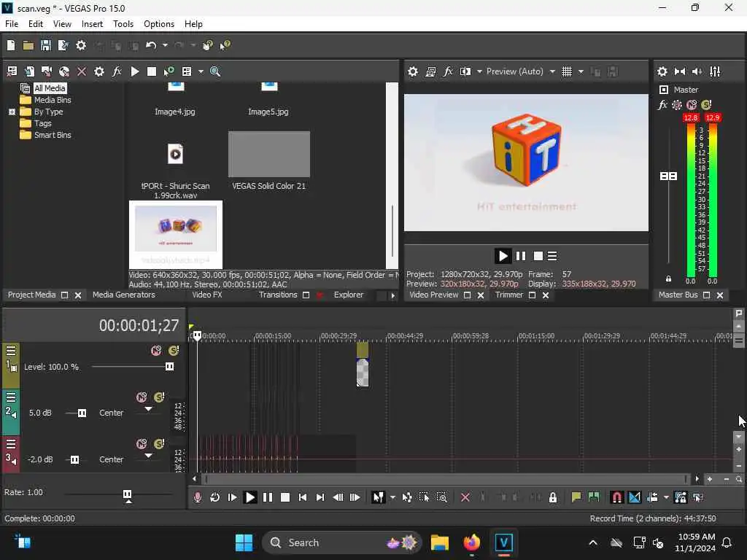Screen dimensions: 747x560
Task: Open the mixing console sliders icon
Action: click(x=715, y=71)
